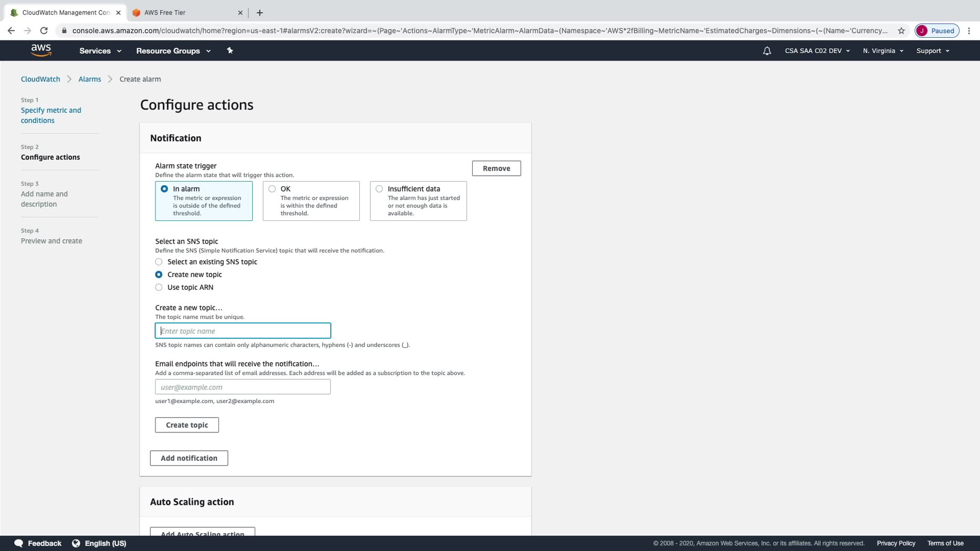The image size is (980, 551).
Task: Click the globe language icon
Action: (76, 543)
